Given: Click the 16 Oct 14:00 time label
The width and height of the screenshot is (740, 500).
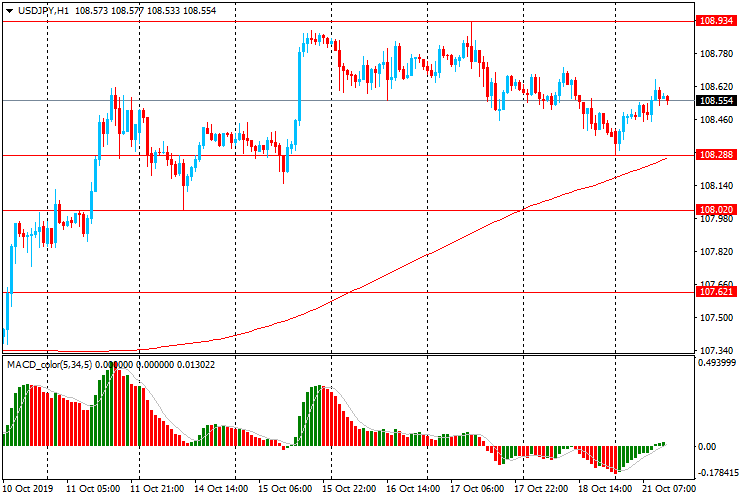Looking at the screenshot, I should 413,488.
